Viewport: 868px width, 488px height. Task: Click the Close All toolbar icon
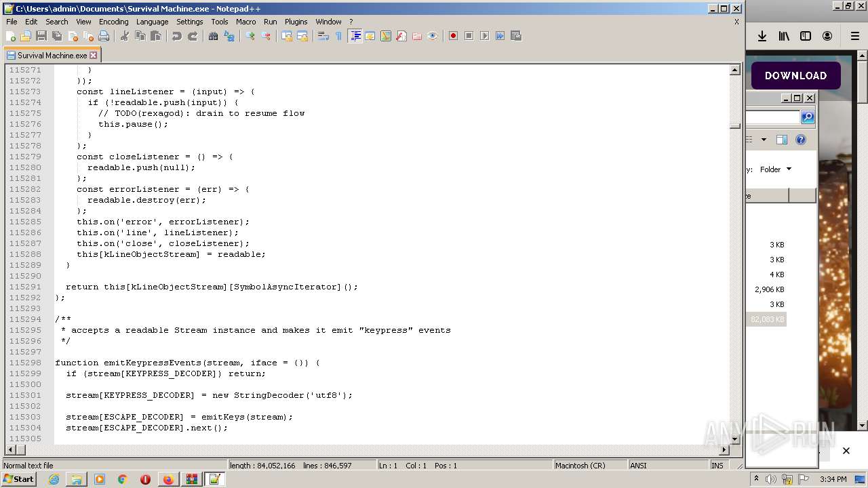[88, 36]
